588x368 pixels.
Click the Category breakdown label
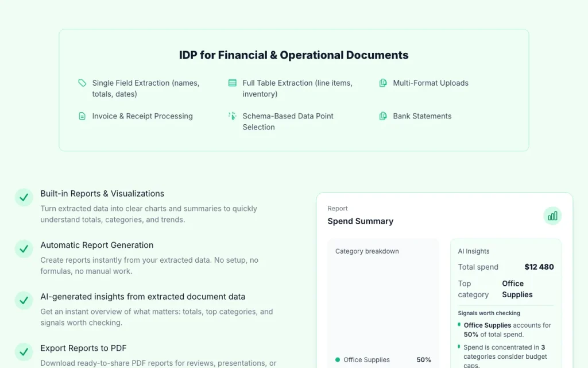pyautogui.click(x=367, y=251)
